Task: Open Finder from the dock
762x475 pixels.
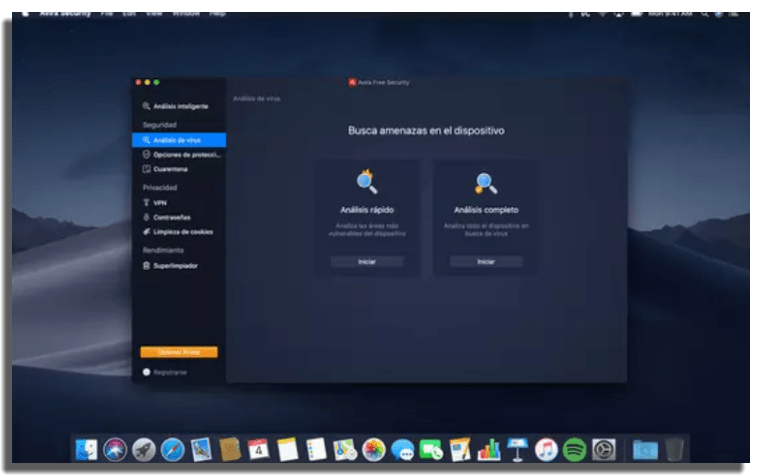Action: (x=87, y=450)
